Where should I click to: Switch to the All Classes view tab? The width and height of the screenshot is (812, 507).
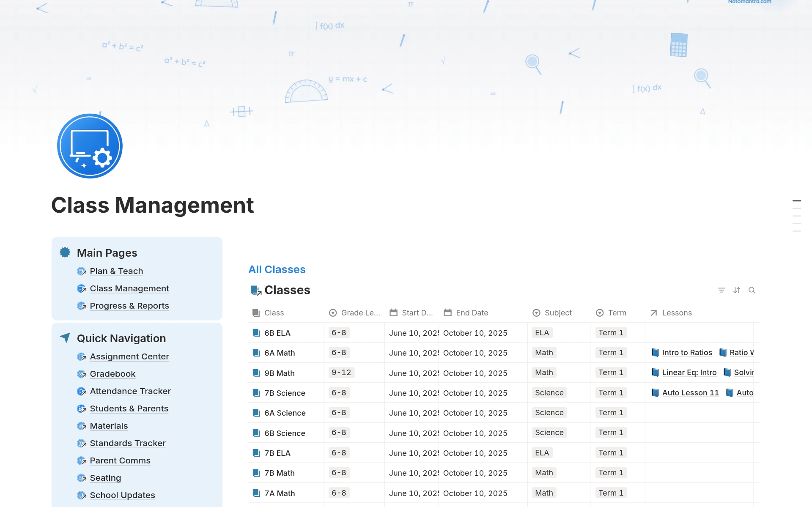[x=277, y=269]
